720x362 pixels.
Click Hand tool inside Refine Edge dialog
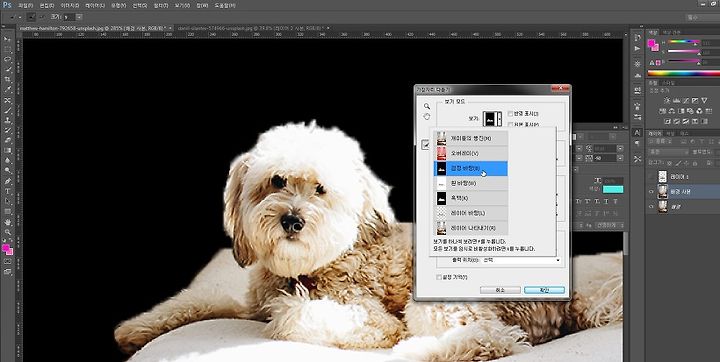click(427, 117)
